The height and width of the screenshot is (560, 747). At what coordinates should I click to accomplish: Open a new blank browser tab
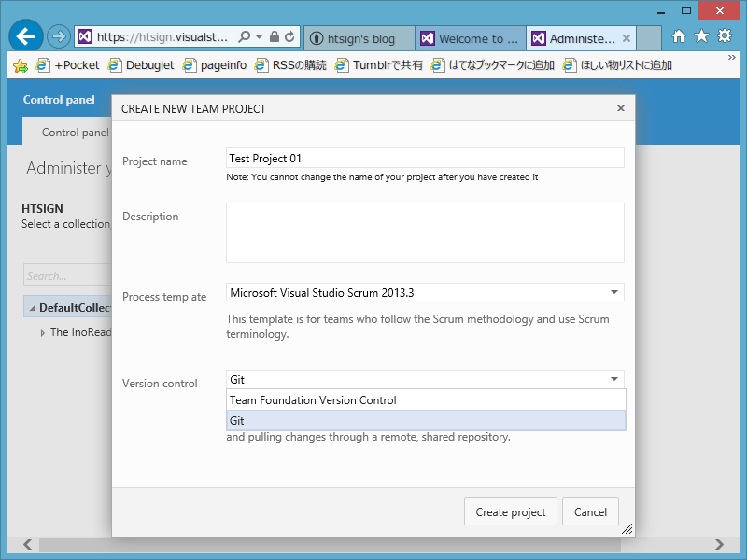coord(648,38)
